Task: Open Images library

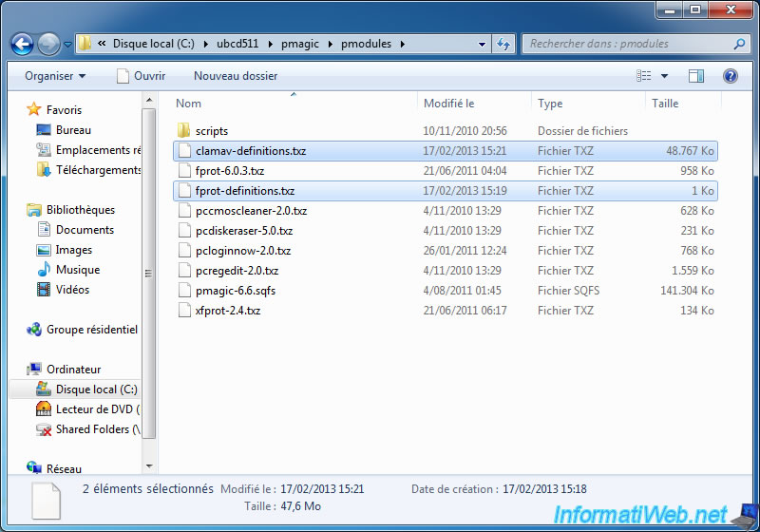Action: pyautogui.click(x=74, y=250)
